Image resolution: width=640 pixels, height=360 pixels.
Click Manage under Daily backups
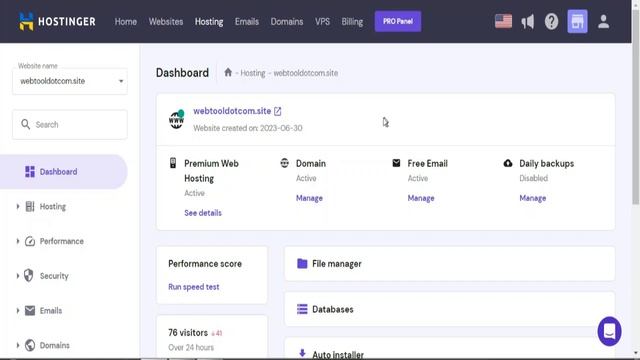pyautogui.click(x=533, y=198)
